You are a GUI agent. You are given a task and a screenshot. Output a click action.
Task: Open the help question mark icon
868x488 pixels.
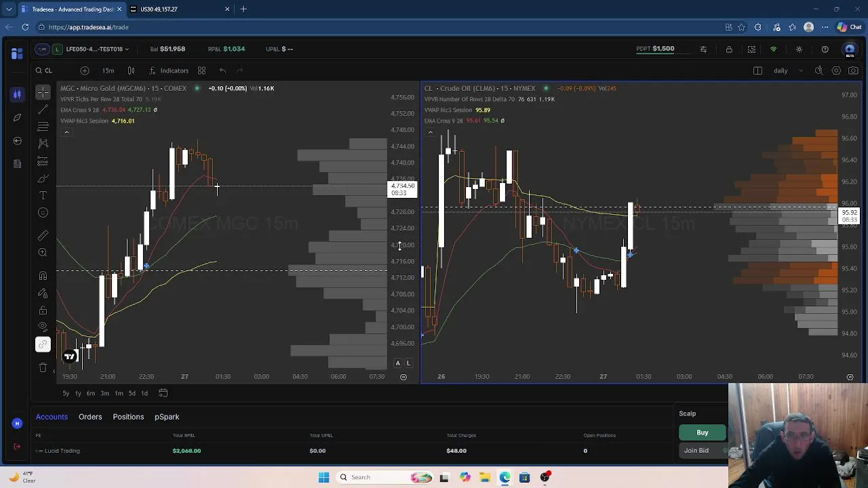coord(825,49)
